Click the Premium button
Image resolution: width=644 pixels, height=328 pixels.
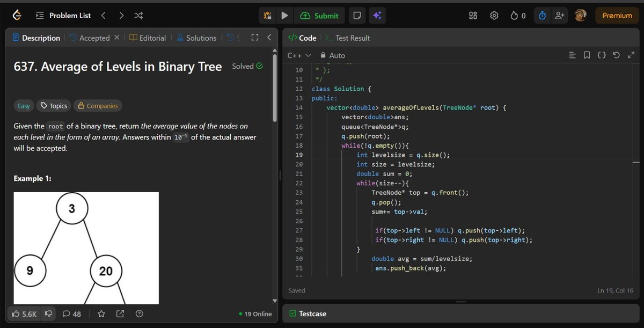pyautogui.click(x=617, y=16)
